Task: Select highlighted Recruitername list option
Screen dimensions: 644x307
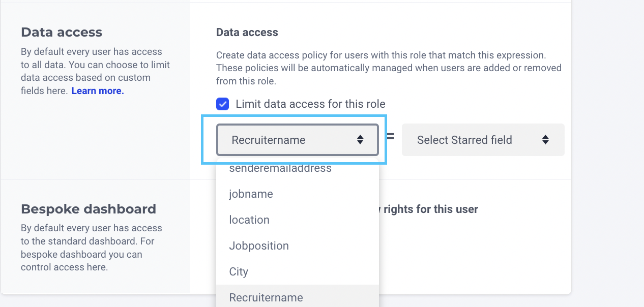Action: (266, 298)
